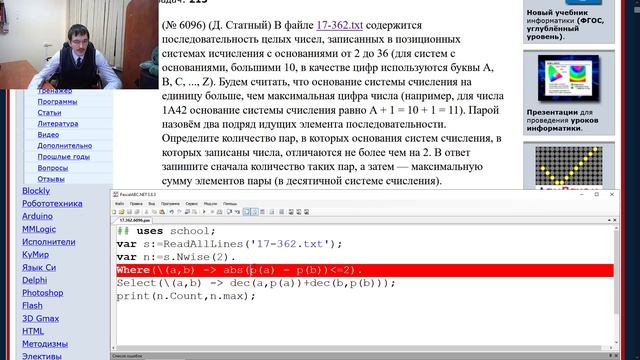Open the Исполнители link
This screenshot has width=640, height=360.
[x=49, y=242]
